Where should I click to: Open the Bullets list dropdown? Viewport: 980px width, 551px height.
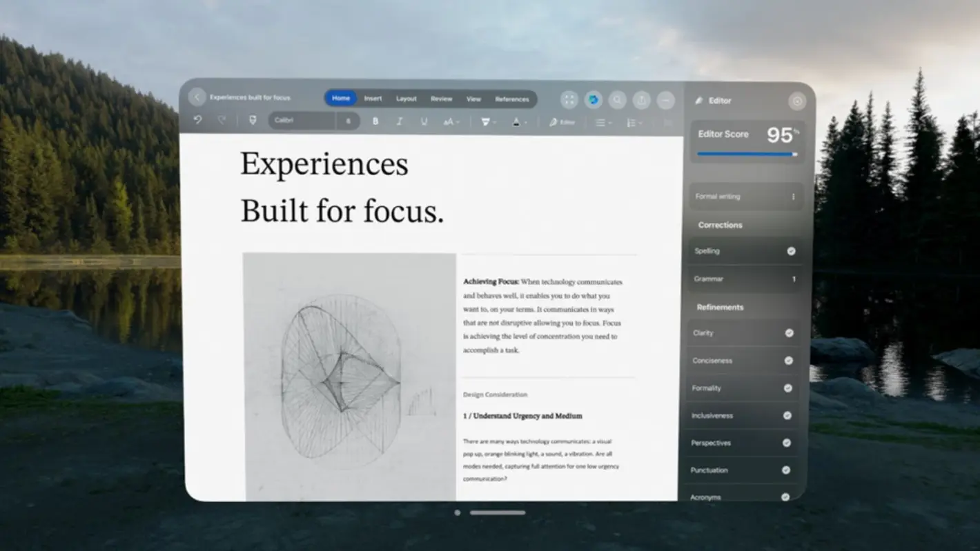(602, 122)
